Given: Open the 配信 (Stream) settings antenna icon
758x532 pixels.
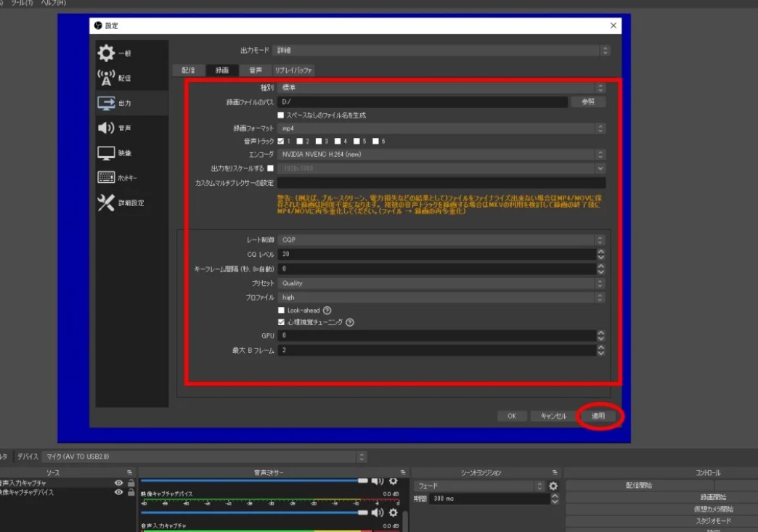Looking at the screenshot, I should [x=106, y=78].
